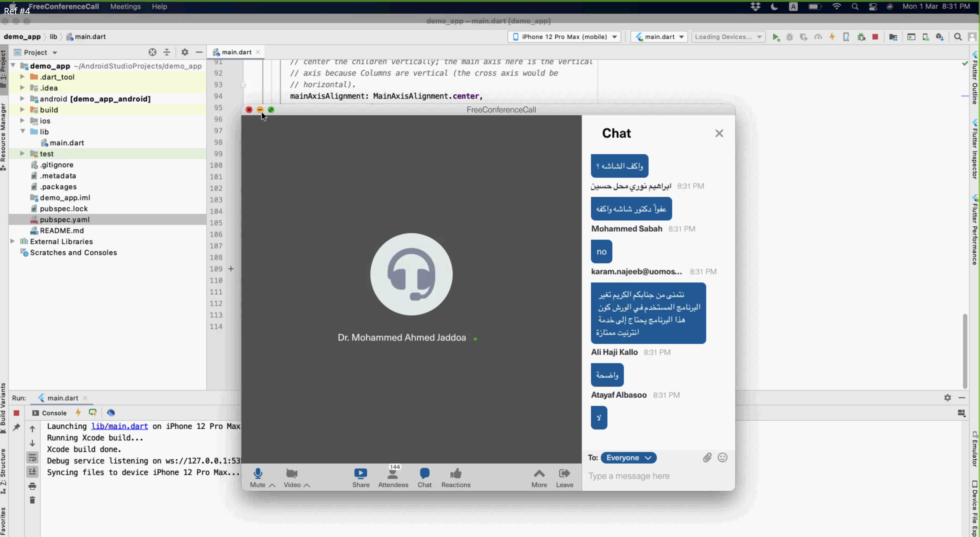Open the Attendees list icon
Viewport: 980px width, 537px height.
pos(393,474)
